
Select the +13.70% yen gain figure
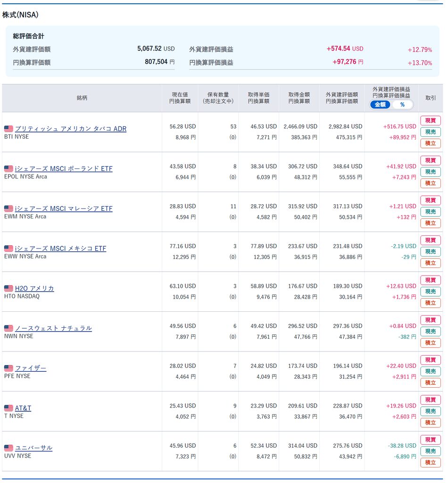pos(420,63)
